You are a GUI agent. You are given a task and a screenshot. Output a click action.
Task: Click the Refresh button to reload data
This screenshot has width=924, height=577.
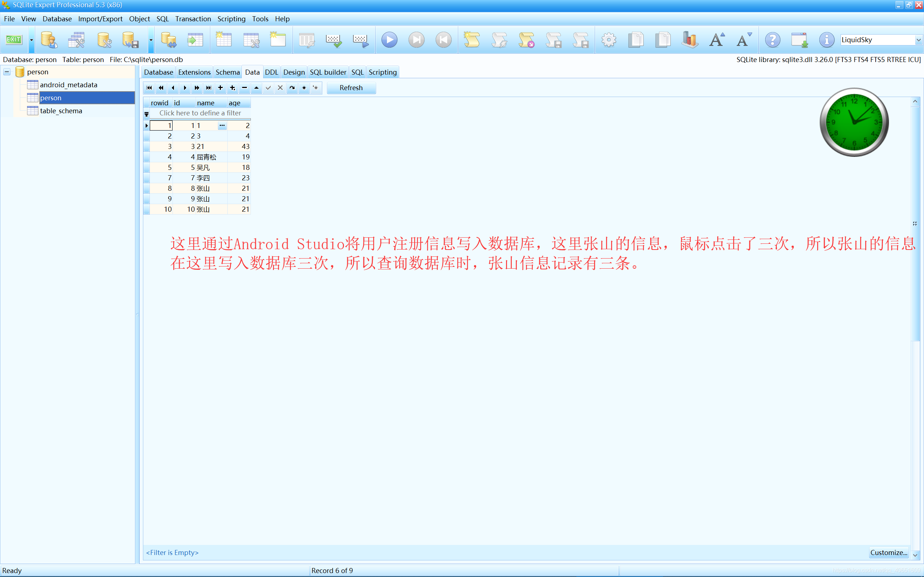[x=351, y=87]
